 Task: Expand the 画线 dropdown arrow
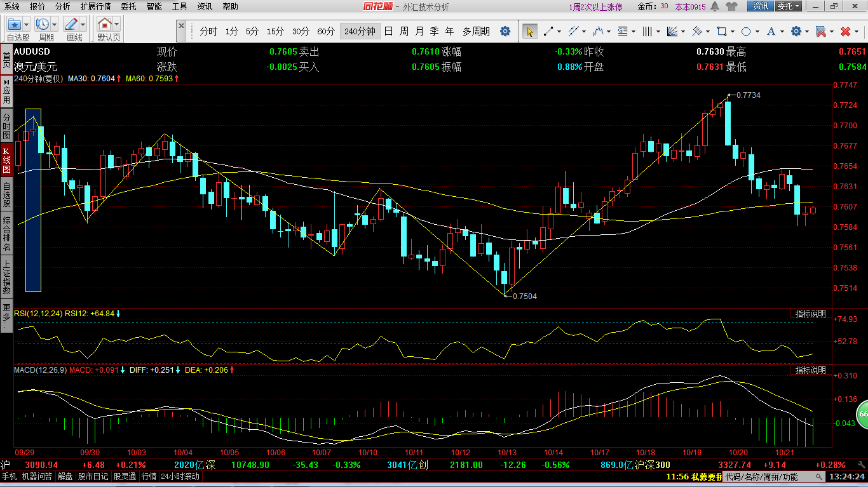click(83, 24)
